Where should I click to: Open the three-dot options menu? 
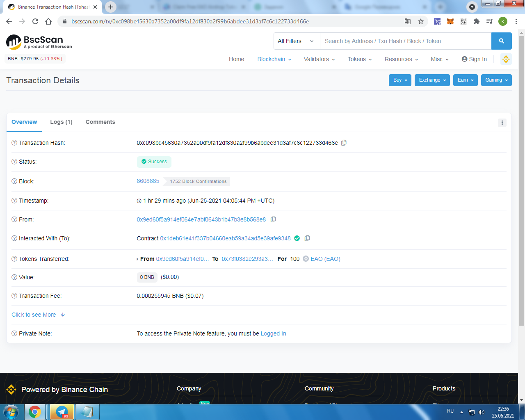502,123
